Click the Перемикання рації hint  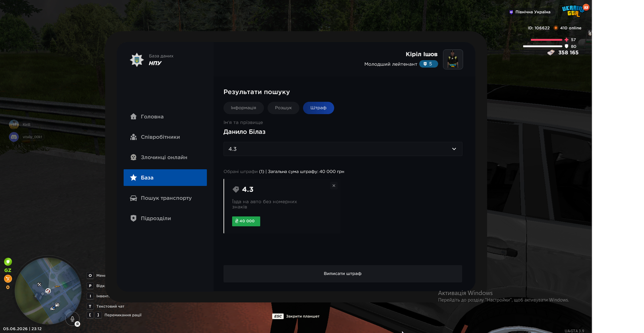click(x=115, y=315)
